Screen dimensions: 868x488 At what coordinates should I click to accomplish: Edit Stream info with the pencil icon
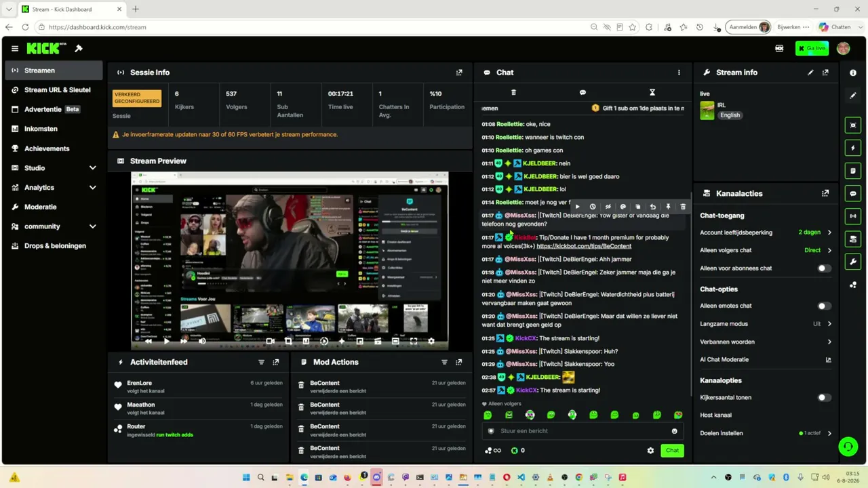810,73
